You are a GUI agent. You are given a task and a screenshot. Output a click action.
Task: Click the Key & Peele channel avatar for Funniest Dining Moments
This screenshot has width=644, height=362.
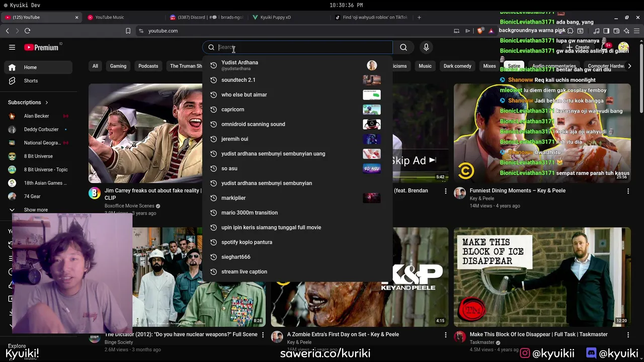click(460, 193)
